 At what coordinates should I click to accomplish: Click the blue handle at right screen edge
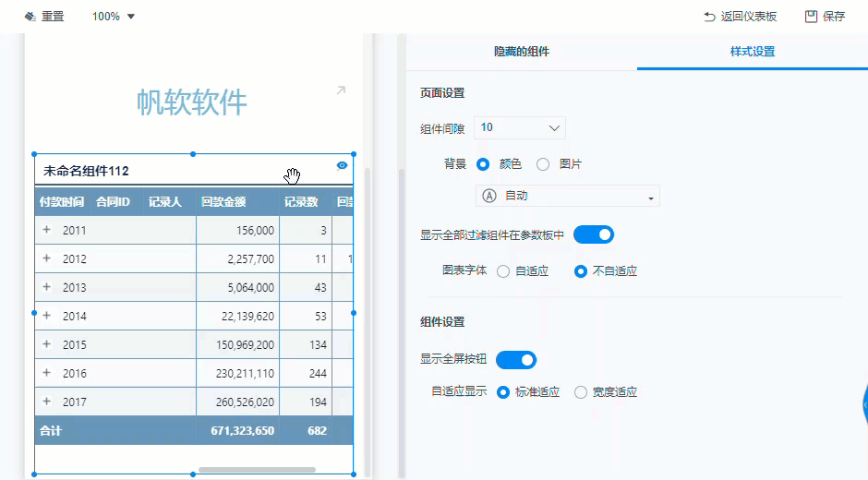[x=865, y=406]
